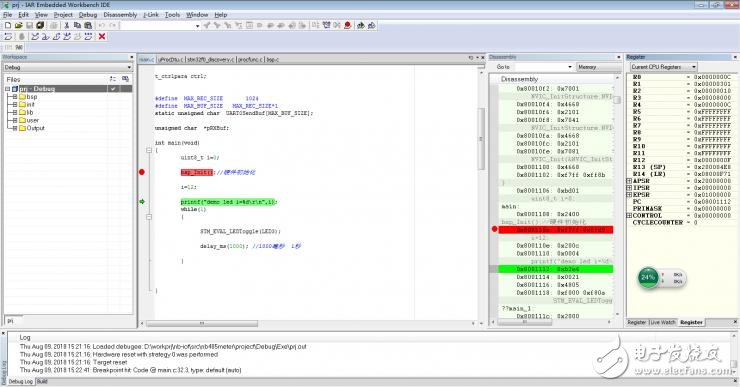
Task: Click the Copy toolbar icon
Action: [x=77, y=25]
